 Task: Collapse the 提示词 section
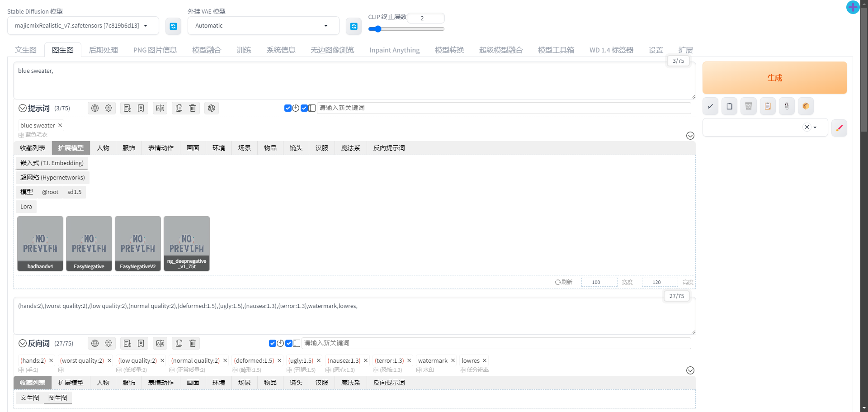[x=23, y=108]
